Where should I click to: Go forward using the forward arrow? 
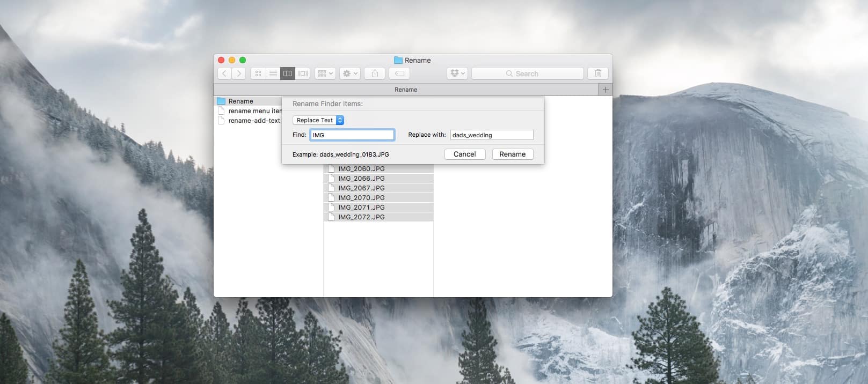tap(239, 73)
